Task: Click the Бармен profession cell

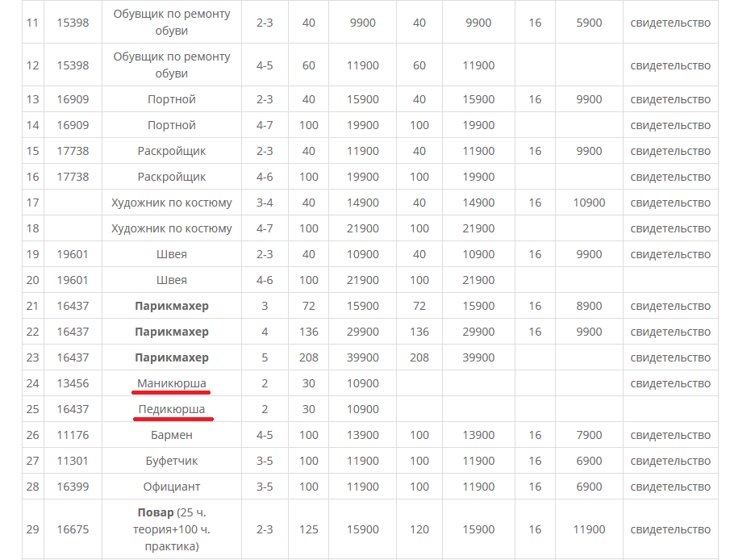Action: pos(171,435)
